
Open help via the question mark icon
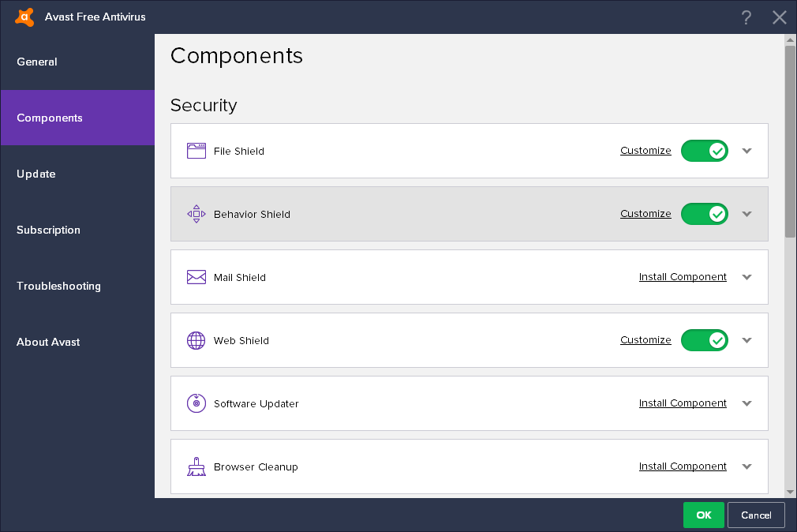point(746,17)
